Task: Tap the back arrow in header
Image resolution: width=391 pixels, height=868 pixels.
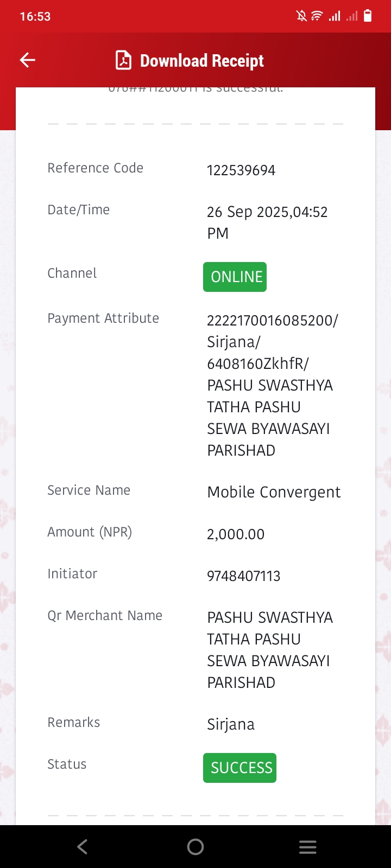Action: pos(28,60)
